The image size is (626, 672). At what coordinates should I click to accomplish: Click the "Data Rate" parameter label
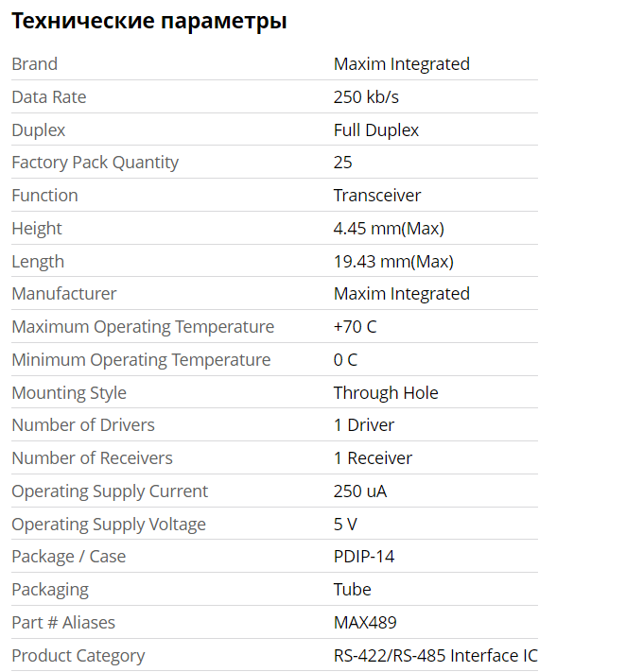pos(48,97)
